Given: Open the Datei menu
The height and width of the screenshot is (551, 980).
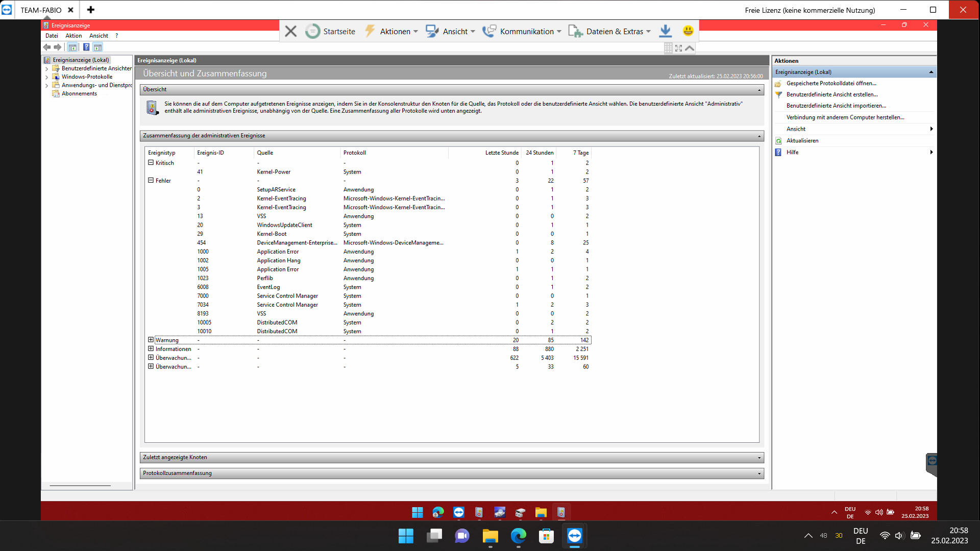Looking at the screenshot, I should pyautogui.click(x=52, y=36).
